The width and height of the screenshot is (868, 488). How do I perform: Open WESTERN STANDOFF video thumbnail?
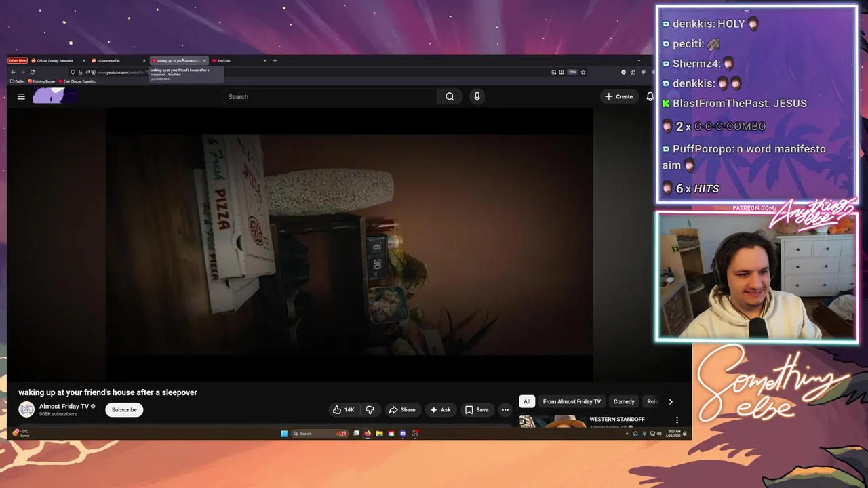552,422
